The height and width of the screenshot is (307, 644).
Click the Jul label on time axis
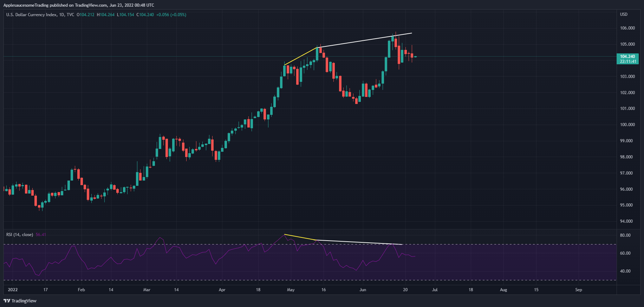click(435, 290)
